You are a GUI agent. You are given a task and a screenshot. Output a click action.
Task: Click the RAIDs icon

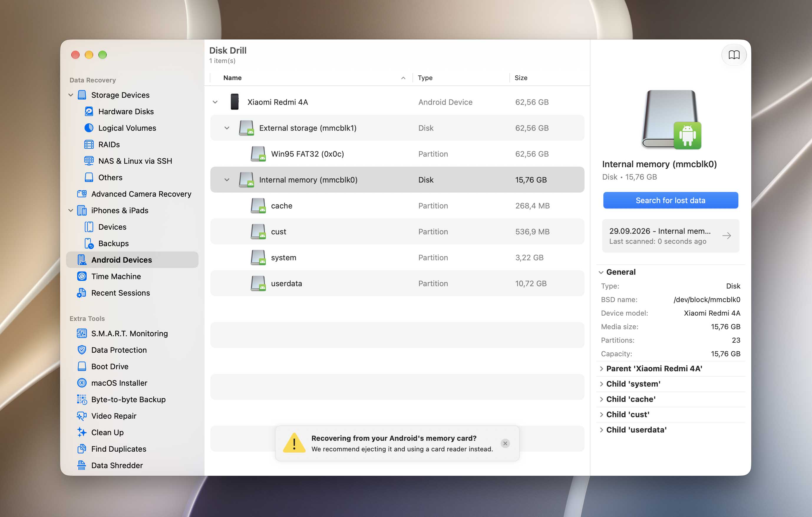(x=89, y=145)
